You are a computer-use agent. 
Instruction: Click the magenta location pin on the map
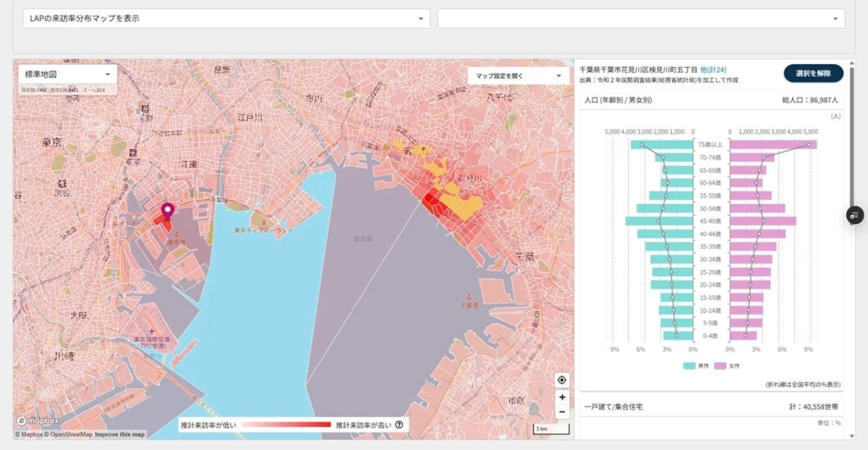[168, 211]
